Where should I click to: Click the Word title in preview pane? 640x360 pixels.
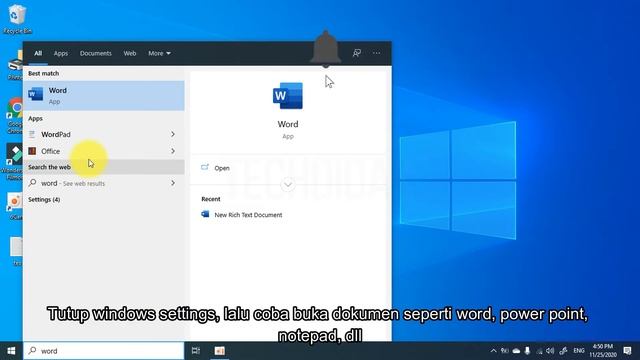coord(288,124)
